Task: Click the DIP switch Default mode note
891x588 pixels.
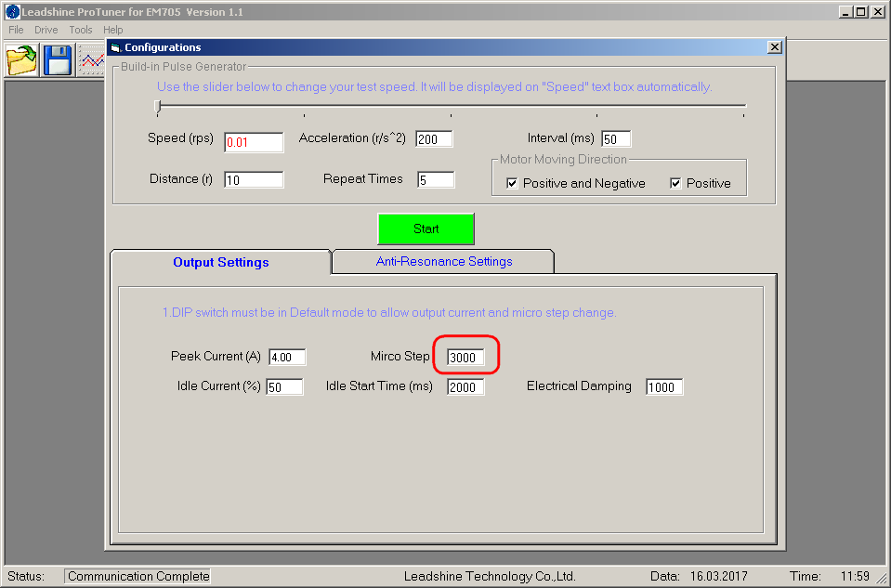Action: (x=389, y=312)
